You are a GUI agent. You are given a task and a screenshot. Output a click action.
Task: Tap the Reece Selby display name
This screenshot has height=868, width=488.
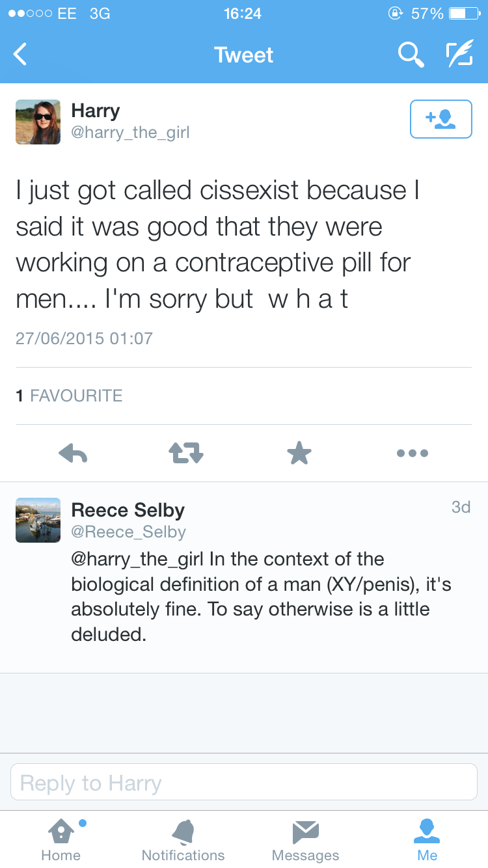[128, 510]
